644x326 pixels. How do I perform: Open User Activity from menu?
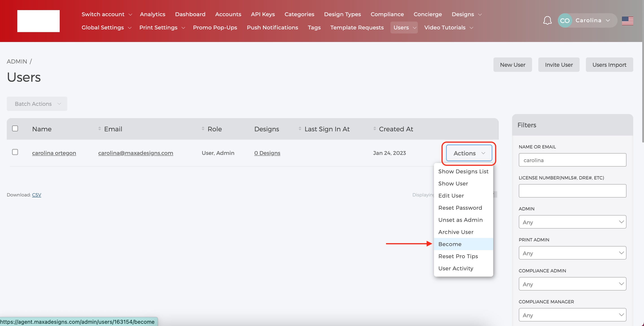(x=463, y=268)
